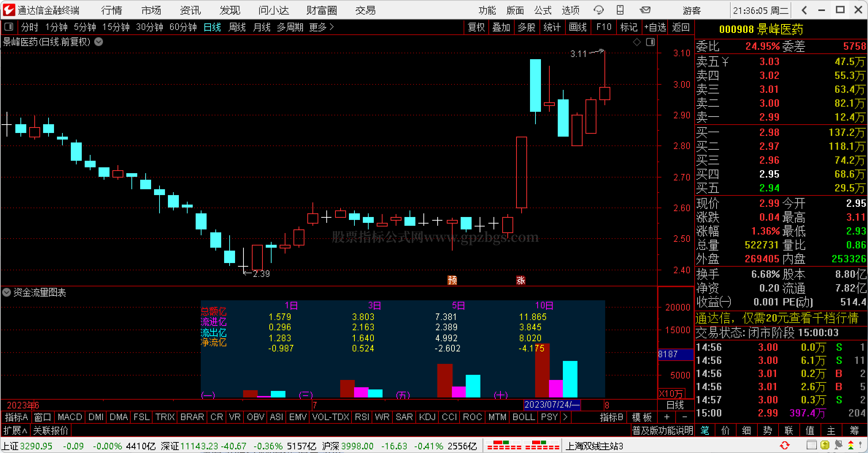Click the 2023/07/24 date marker on timeline
Image resolution: width=868 pixels, height=453 pixels.
[x=552, y=405]
